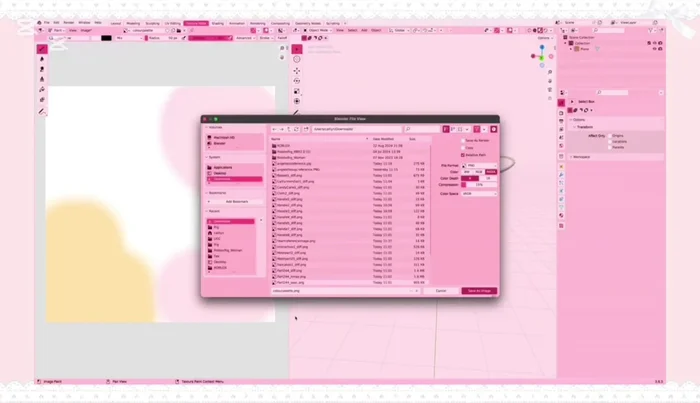Open the filter settings funnel in file dialog
700x403 pixels.
(477, 129)
